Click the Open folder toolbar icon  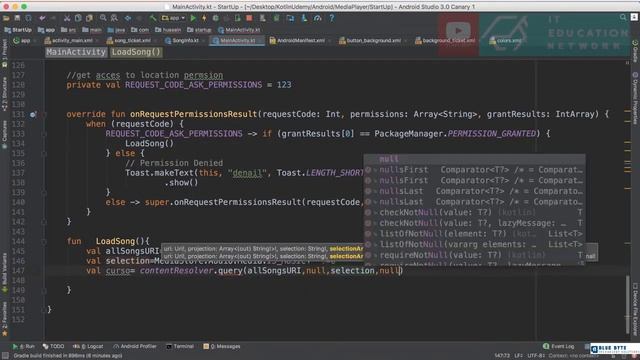tap(6, 18)
